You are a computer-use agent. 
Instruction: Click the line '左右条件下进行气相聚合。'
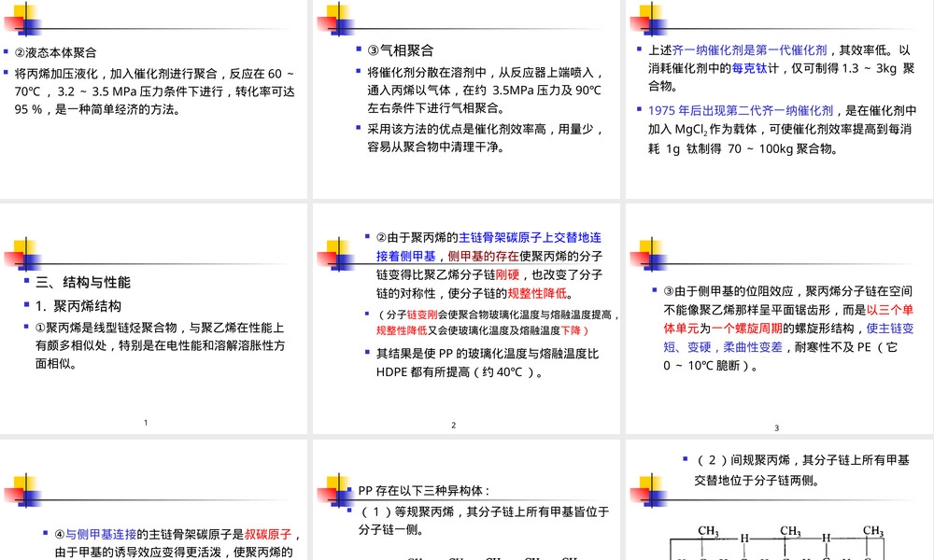click(x=436, y=108)
